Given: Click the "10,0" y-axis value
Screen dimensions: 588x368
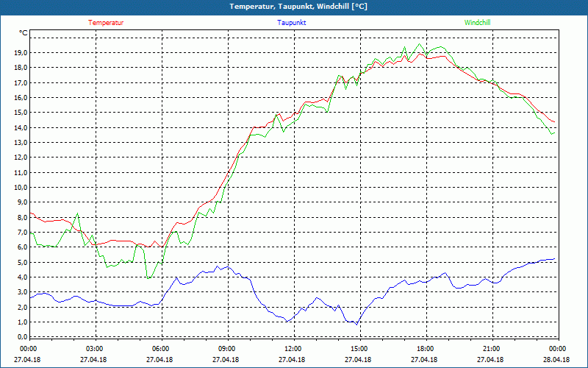Looking at the screenshot, I should pyautogui.click(x=21, y=188).
